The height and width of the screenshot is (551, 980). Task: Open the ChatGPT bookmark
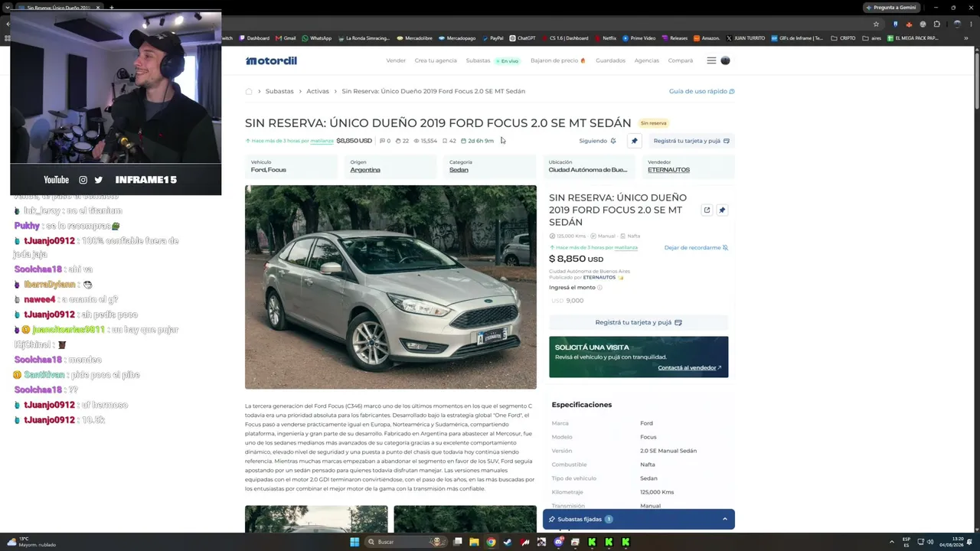(x=522, y=38)
